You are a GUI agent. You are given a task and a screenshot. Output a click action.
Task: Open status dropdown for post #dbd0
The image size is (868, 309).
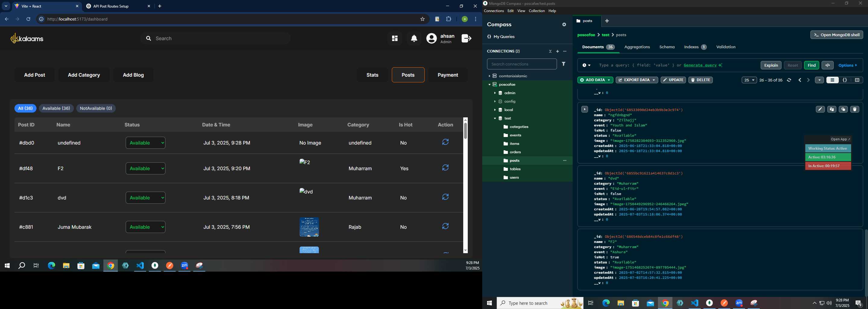tap(146, 143)
